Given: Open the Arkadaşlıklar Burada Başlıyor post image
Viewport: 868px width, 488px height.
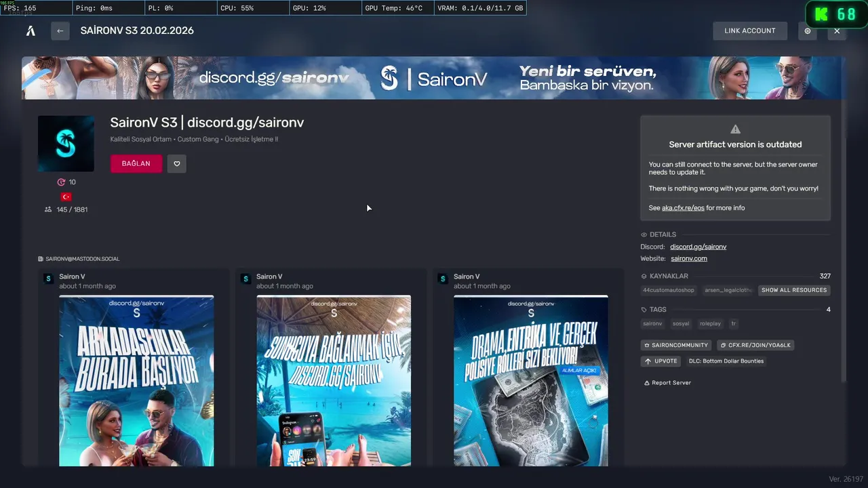Looking at the screenshot, I should 136,380.
